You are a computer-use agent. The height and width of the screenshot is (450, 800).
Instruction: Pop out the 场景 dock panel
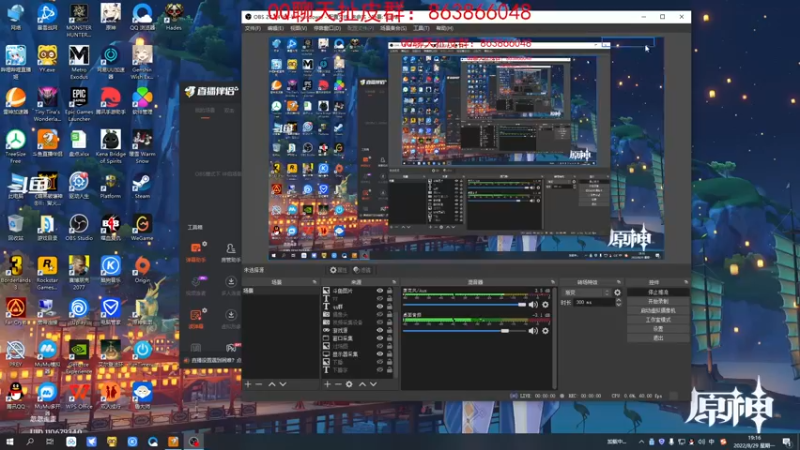pyautogui.click(x=314, y=282)
